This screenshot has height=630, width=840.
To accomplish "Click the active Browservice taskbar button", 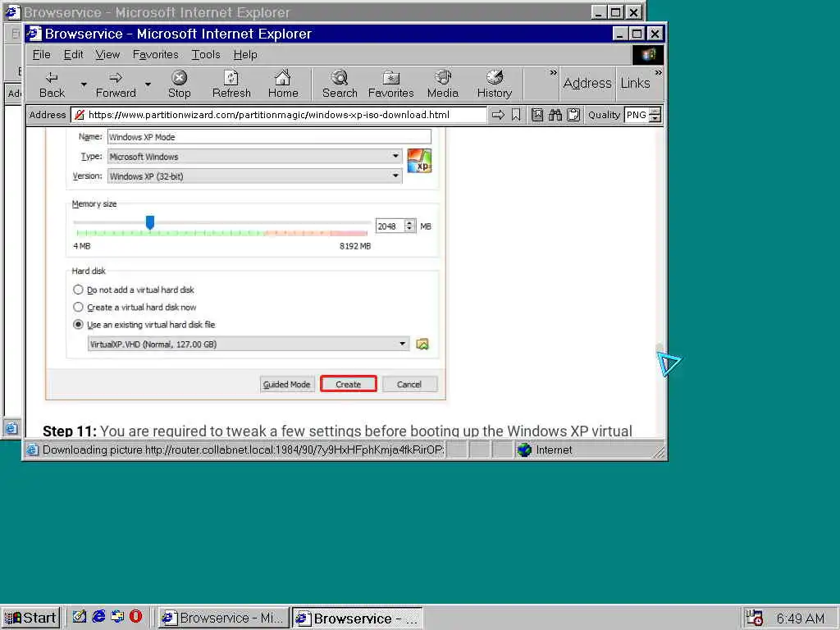I will [x=358, y=618].
